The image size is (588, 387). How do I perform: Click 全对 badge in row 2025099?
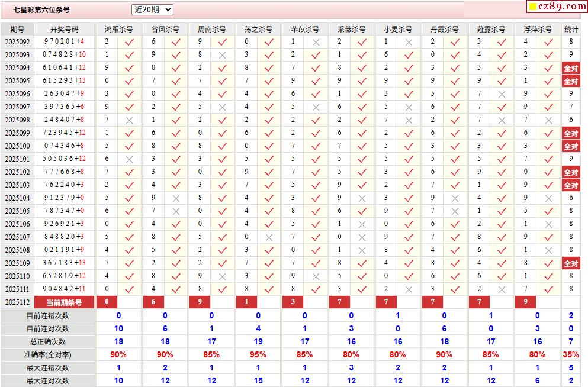click(x=571, y=133)
